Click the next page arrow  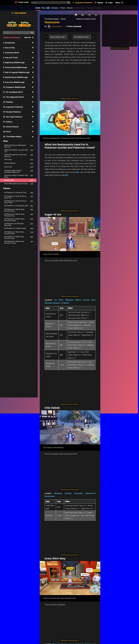tap(93, 37)
